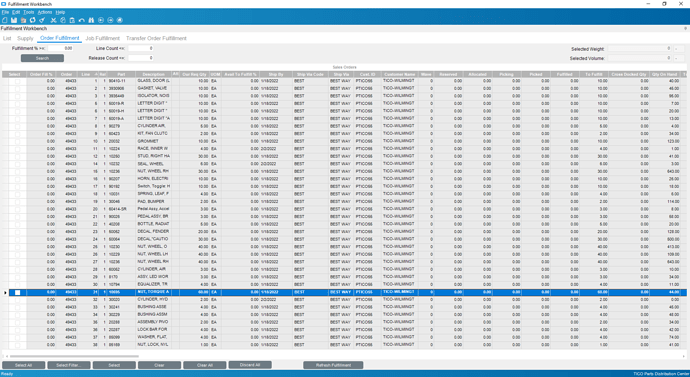This screenshot has width=690, height=377.
Task: Click the Refresh circular arrows icon
Action: (x=33, y=20)
